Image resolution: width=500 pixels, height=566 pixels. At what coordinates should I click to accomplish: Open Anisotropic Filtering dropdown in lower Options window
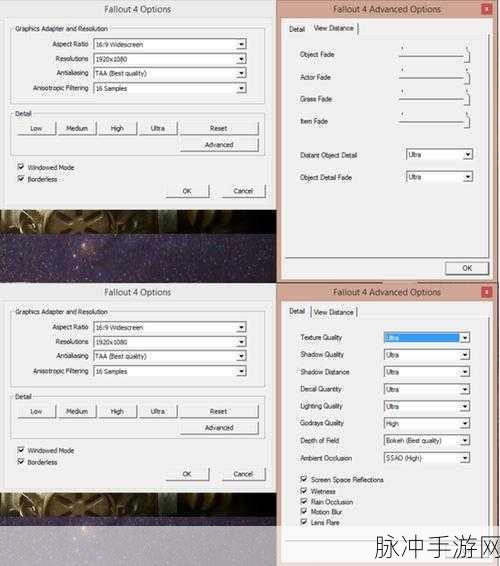pyautogui.click(x=170, y=371)
